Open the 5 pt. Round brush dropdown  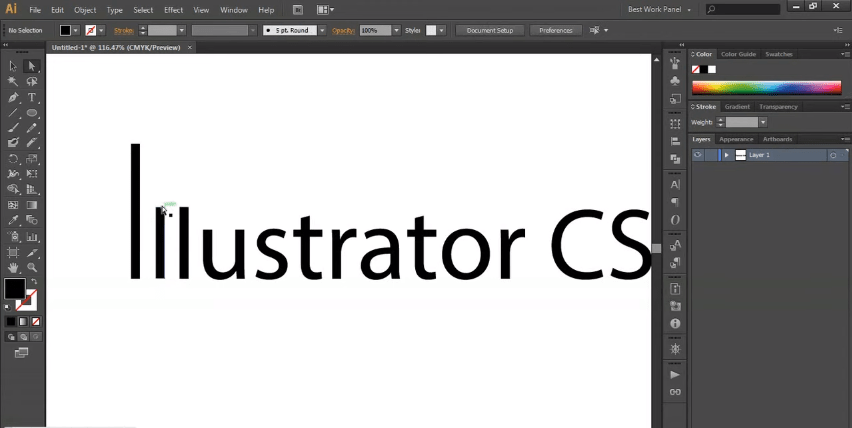(321, 31)
